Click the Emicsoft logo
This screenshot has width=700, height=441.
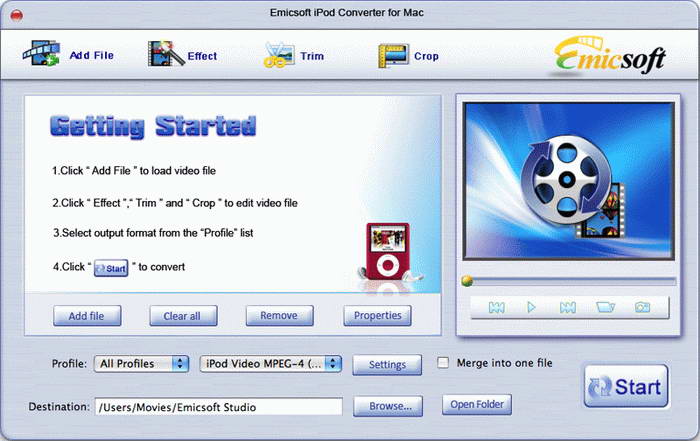pyautogui.click(x=610, y=56)
